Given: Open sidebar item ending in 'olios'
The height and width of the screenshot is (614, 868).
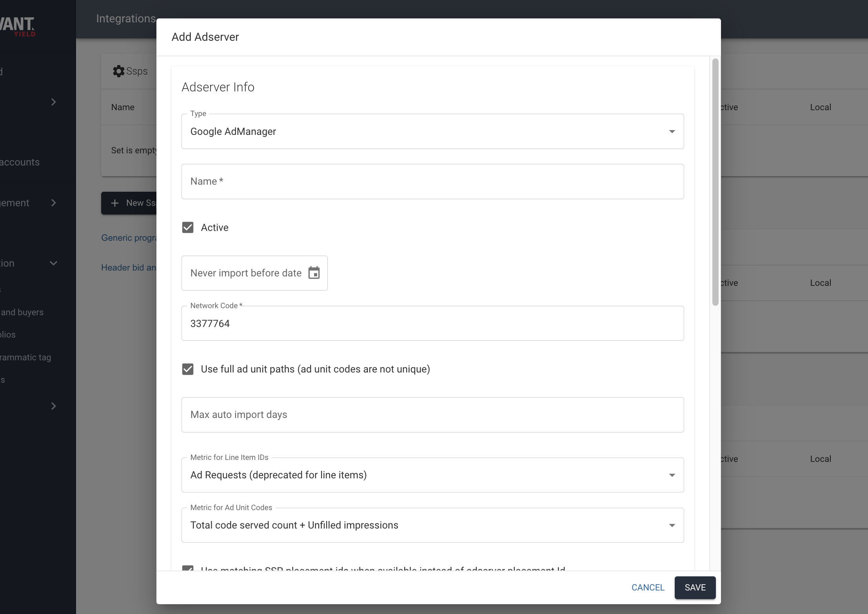Looking at the screenshot, I should point(8,334).
